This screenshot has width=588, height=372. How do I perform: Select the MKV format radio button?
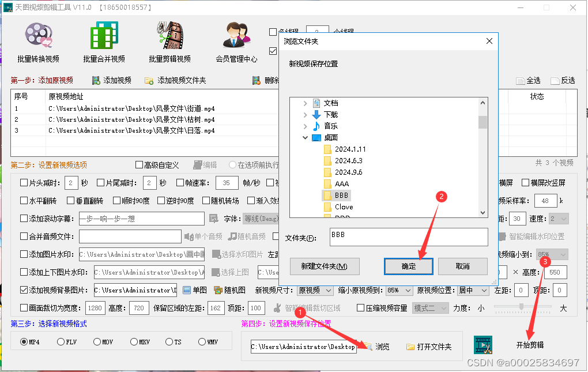click(x=134, y=341)
